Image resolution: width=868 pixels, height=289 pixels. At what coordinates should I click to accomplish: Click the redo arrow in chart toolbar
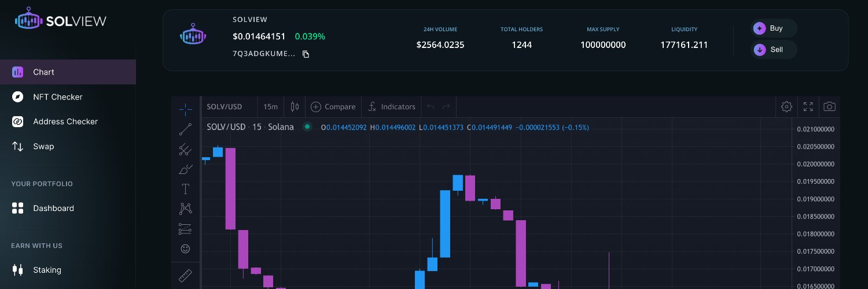click(x=446, y=107)
